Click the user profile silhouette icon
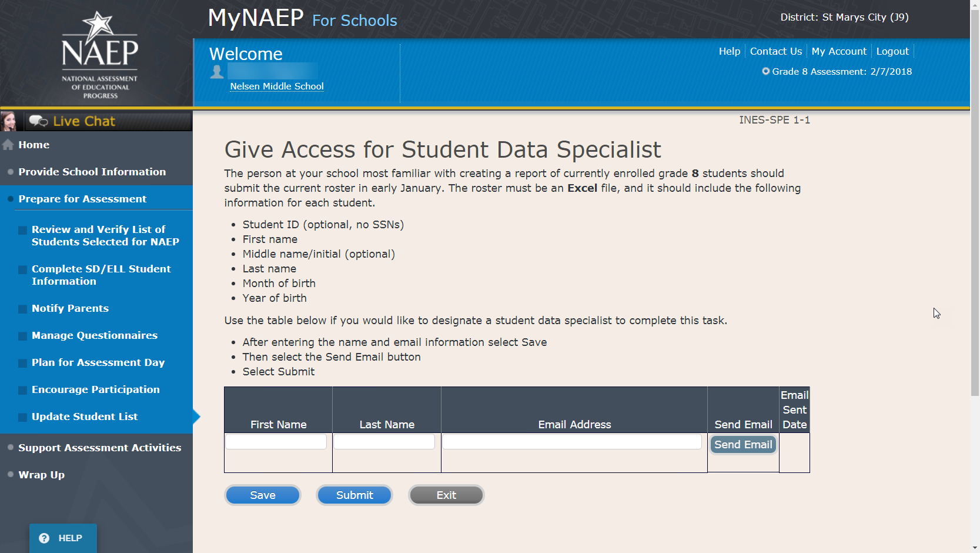 [217, 72]
